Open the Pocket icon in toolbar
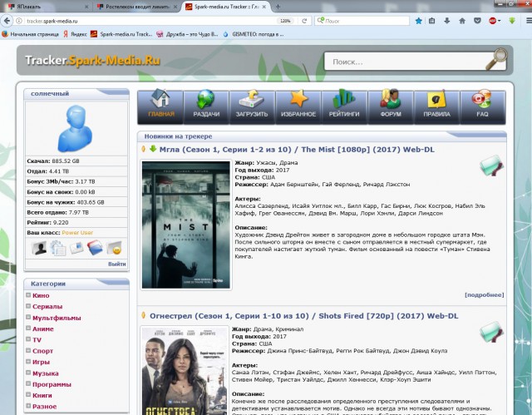The height and width of the screenshot is (415, 532). click(x=477, y=21)
